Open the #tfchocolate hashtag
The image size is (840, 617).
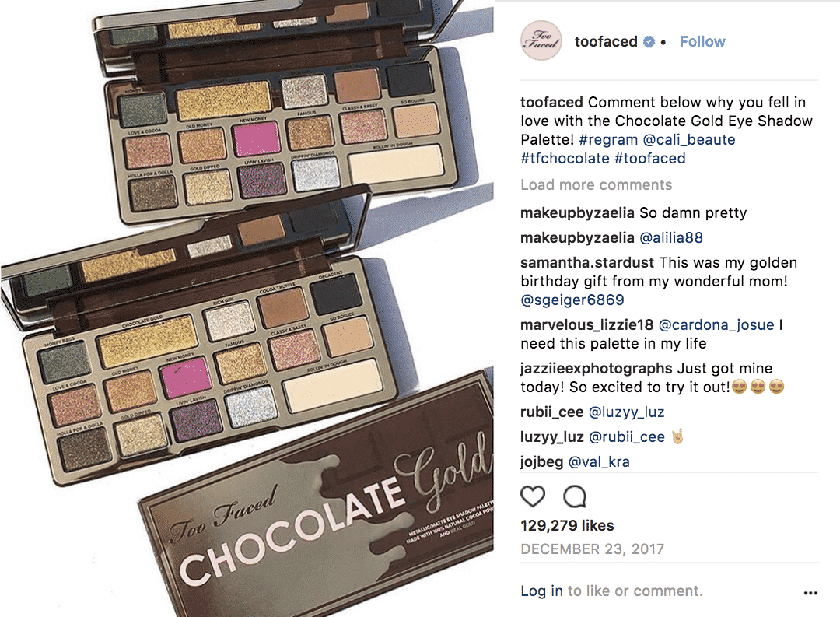pyautogui.click(x=565, y=159)
